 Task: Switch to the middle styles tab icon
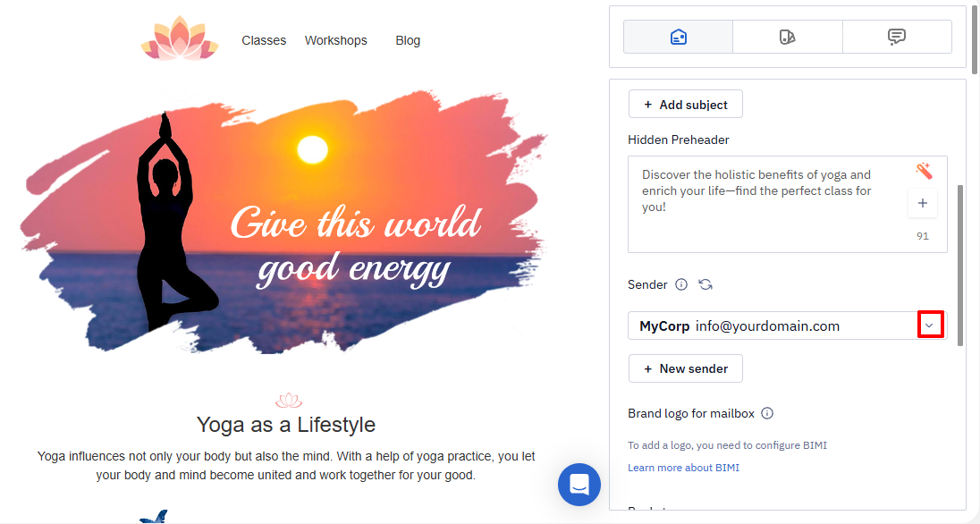[x=788, y=37]
